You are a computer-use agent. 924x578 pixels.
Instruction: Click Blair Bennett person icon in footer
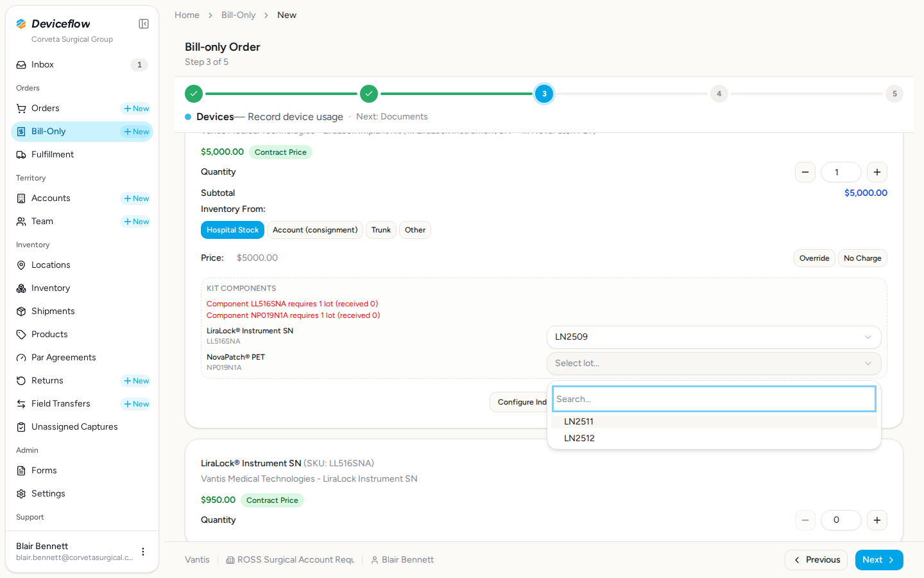(375, 560)
